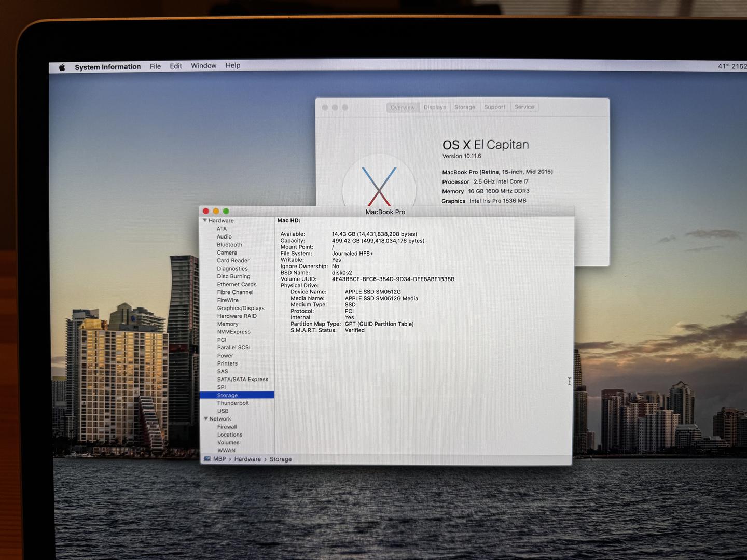Select FireWire in the sidebar
This screenshot has height=560, width=747.
pos(228,300)
